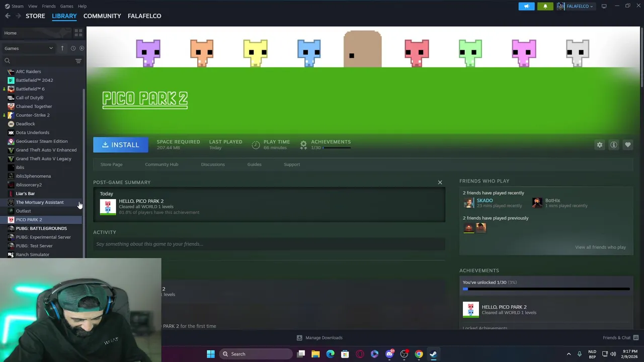This screenshot has width=644, height=362.
Task: Open the Store Page link
Action: pyautogui.click(x=111, y=164)
